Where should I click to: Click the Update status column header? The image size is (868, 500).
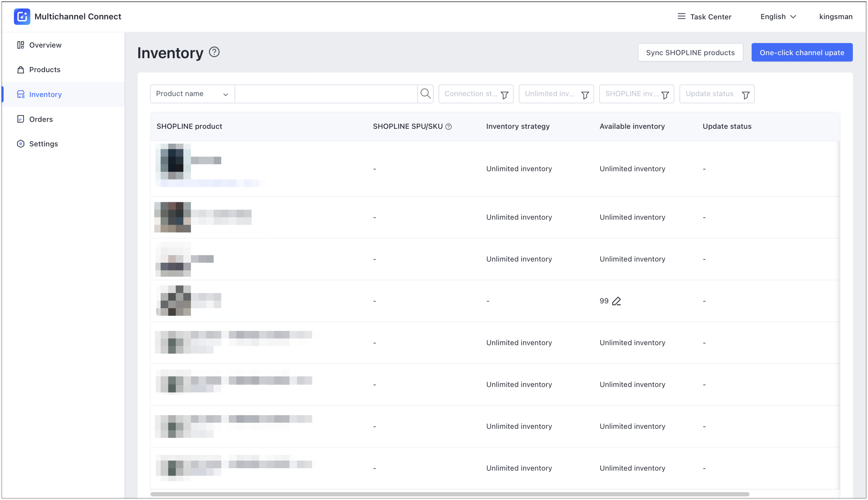(727, 126)
